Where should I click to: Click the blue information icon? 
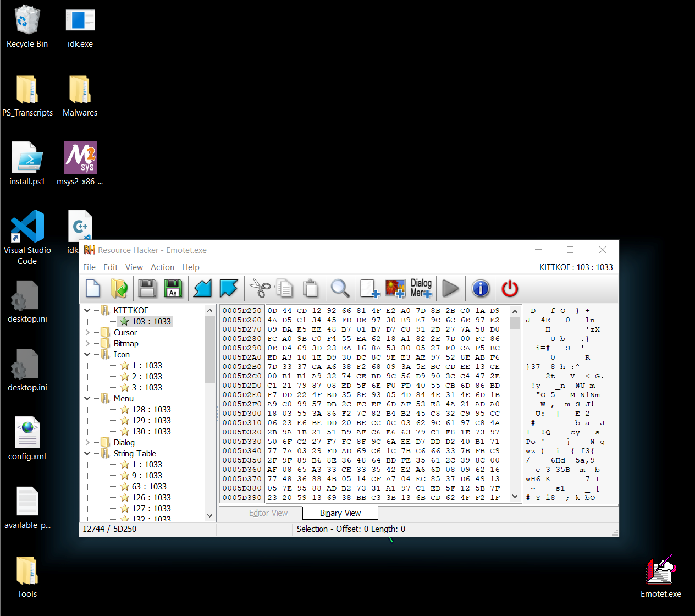point(481,288)
